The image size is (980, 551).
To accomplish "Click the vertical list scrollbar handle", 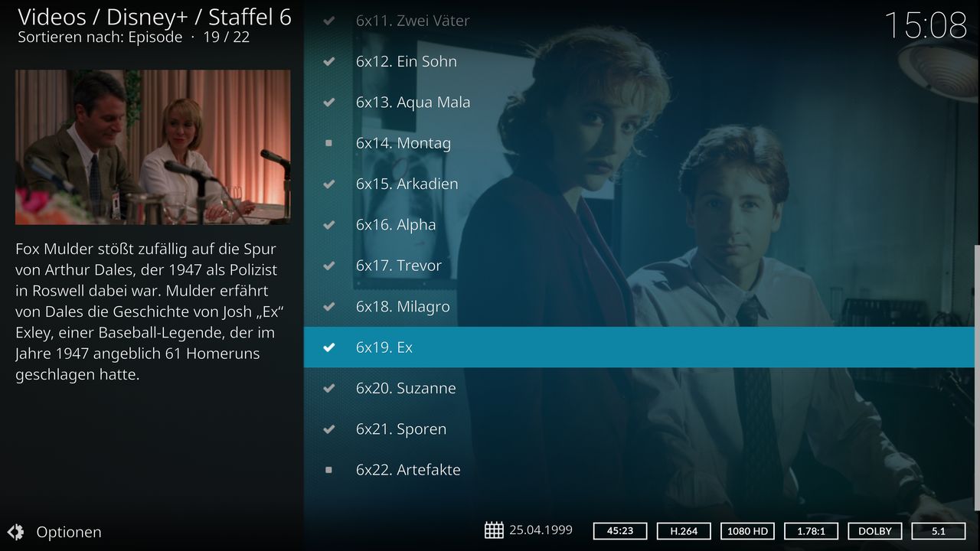I will pyautogui.click(x=976, y=377).
